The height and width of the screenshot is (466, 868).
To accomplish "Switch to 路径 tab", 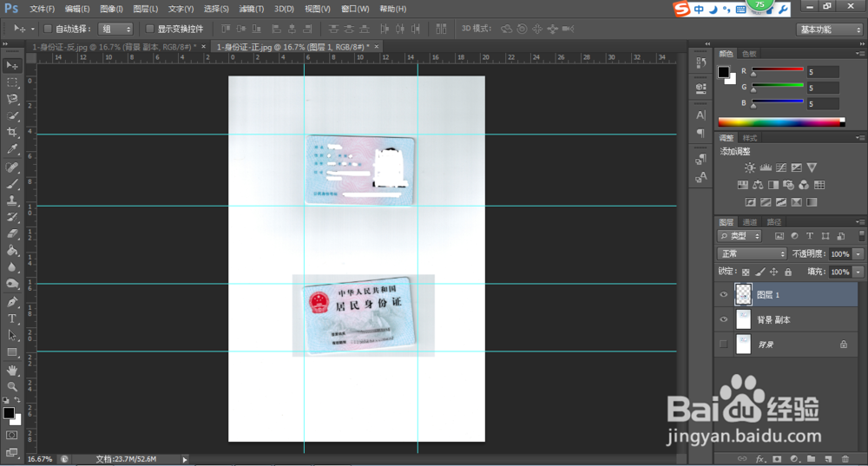I will (x=774, y=222).
